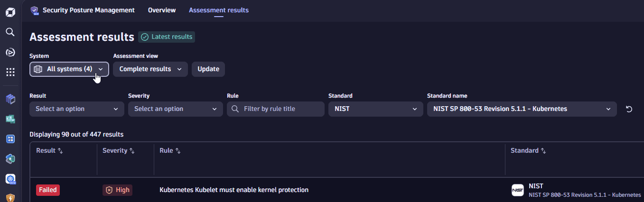Reset filters with the circular arrow icon
This screenshot has height=202, width=644.
[x=629, y=109]
